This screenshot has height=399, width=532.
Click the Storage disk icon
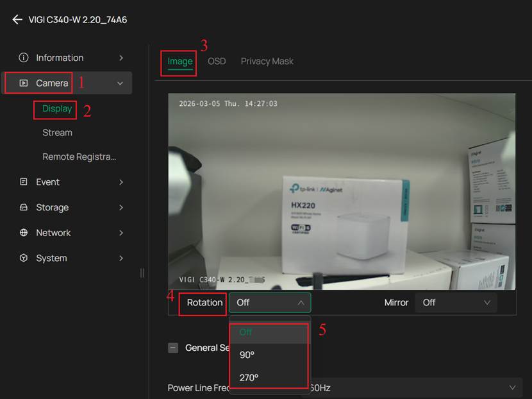(x=23, y=207)
